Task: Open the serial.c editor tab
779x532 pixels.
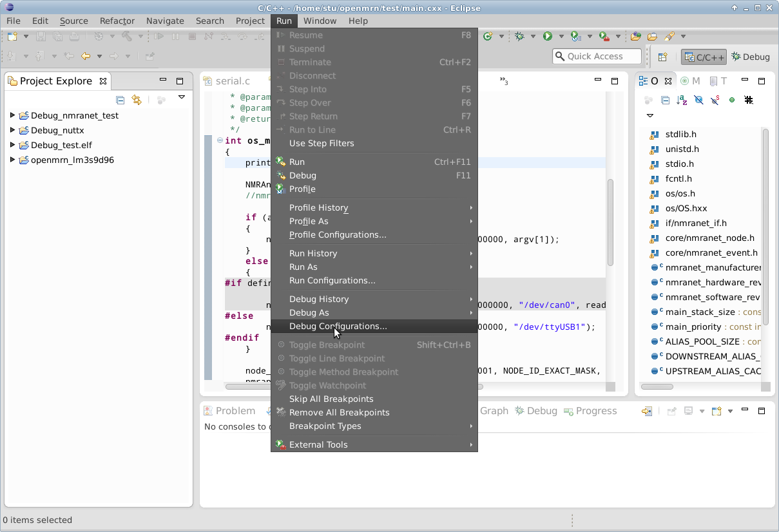Action: [232, 81]
